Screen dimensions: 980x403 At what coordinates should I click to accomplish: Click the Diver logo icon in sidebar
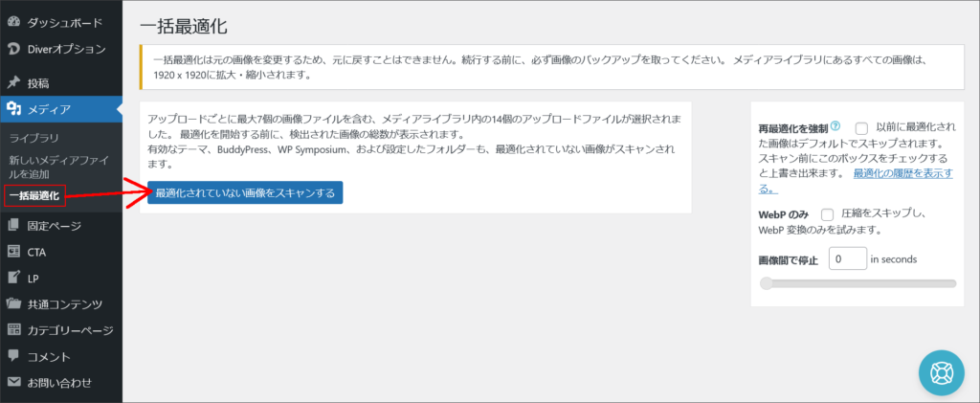click(13, 49)
